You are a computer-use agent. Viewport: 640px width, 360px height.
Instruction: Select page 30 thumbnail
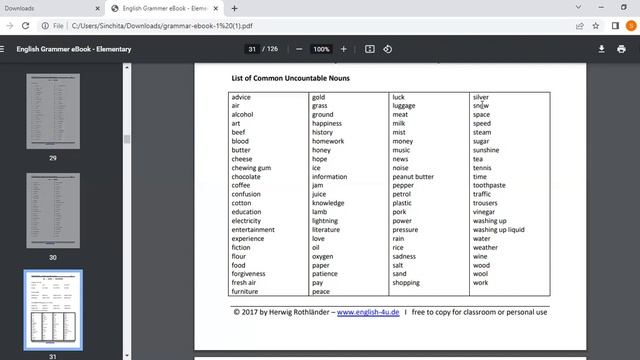point(53,210)
